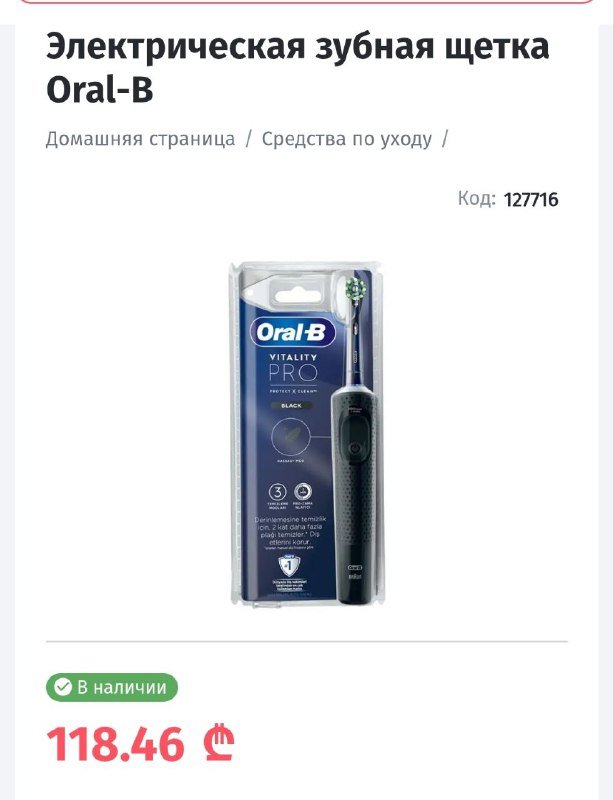Open the Средства по уходу breadcrumb

click(347, 139)
